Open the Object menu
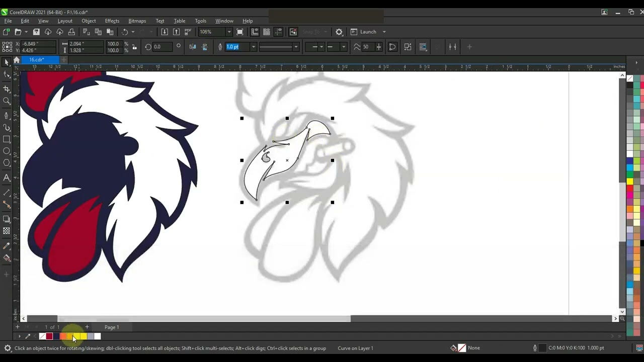 point(89,21)
